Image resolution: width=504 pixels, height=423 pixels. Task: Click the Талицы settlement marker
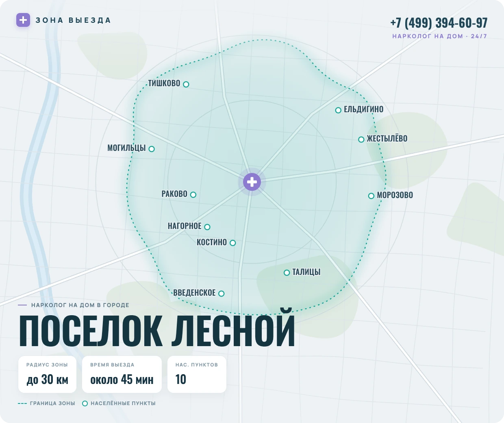[x=287, y=273]
